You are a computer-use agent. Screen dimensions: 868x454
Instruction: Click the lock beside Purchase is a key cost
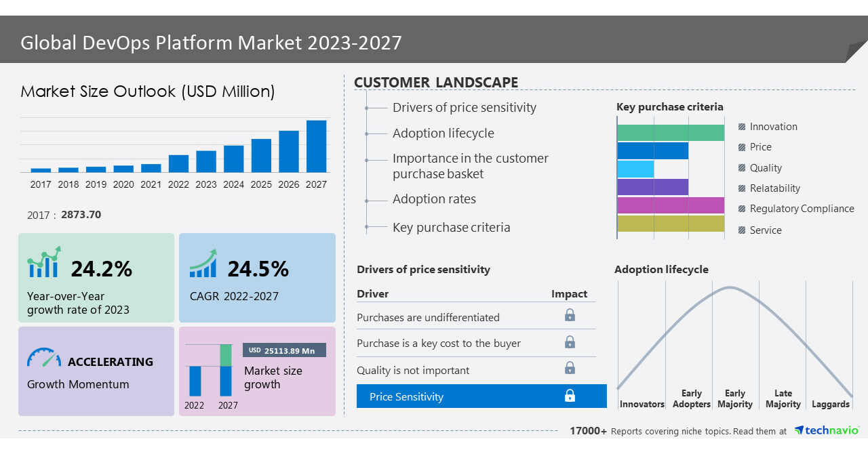pyautogui.click(x=570, y=342)
